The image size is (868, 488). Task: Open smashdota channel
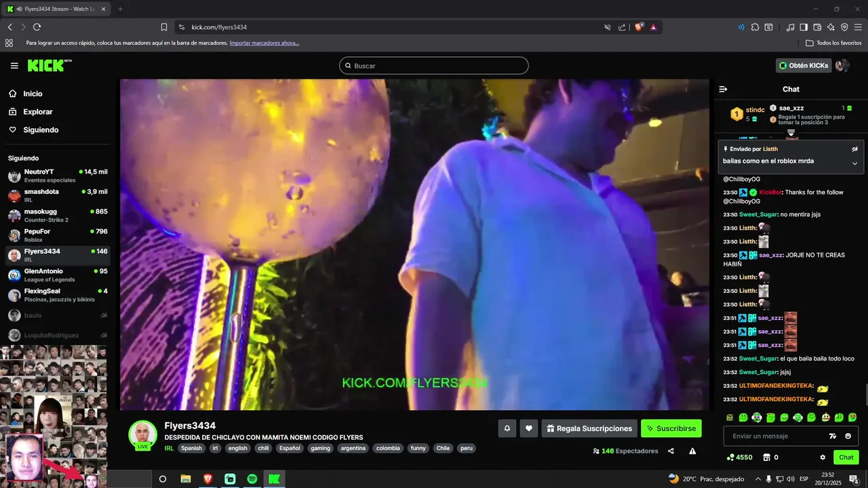coord(58,196)
